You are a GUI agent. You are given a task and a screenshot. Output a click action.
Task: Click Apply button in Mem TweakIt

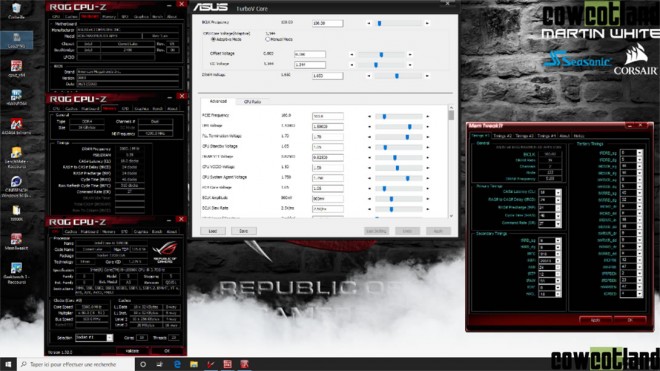click(x=595, y=320)
